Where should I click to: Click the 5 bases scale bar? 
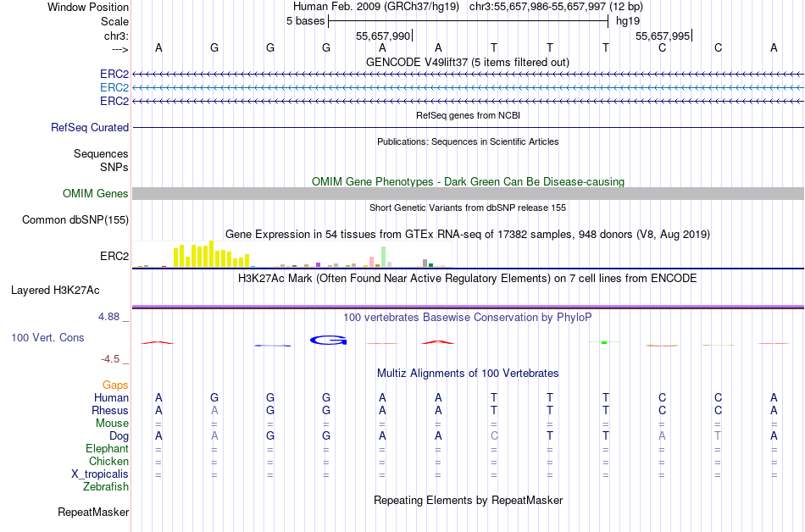pos(469,21)
